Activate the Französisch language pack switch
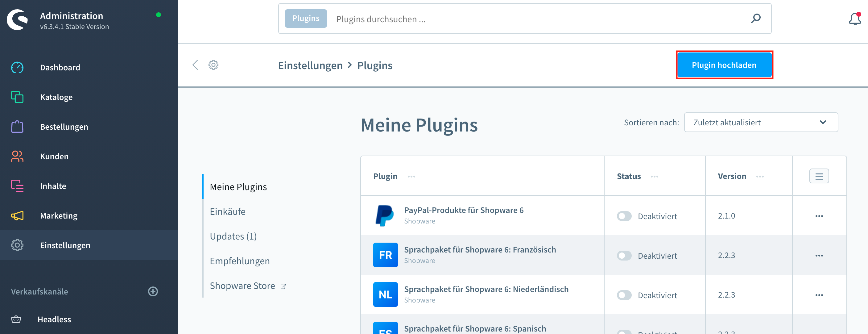This screenshot has width=868, height=334. pyautogui.click(x=624, y=256)
